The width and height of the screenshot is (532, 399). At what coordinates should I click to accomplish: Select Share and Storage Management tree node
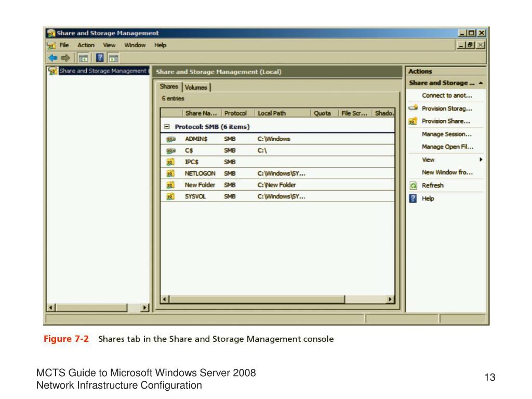click(x=103, y=71)
